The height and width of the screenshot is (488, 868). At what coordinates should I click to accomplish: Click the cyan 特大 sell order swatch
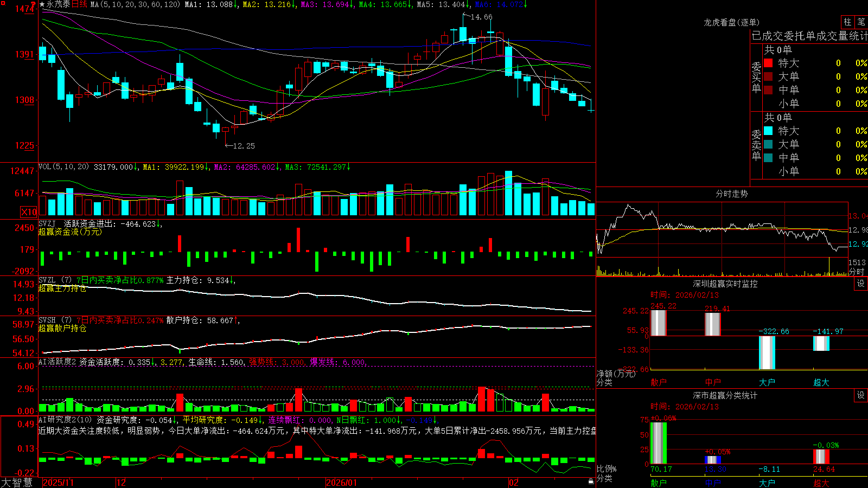(x=768, y=131)
